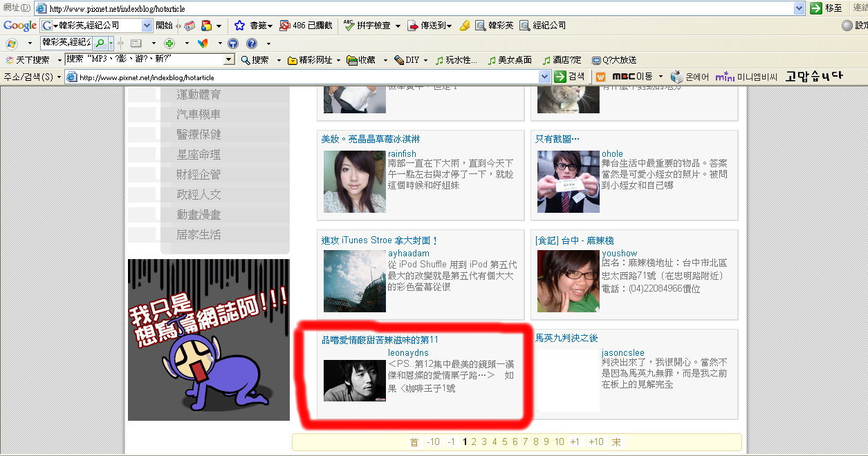Open article [食記] 台中 - 麻辣棧
Screen dimensions: 868x456
coord(575,240)
